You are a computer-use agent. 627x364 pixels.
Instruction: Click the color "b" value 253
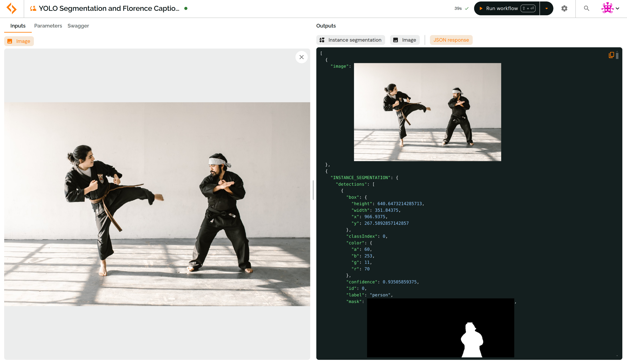(368, 256)
